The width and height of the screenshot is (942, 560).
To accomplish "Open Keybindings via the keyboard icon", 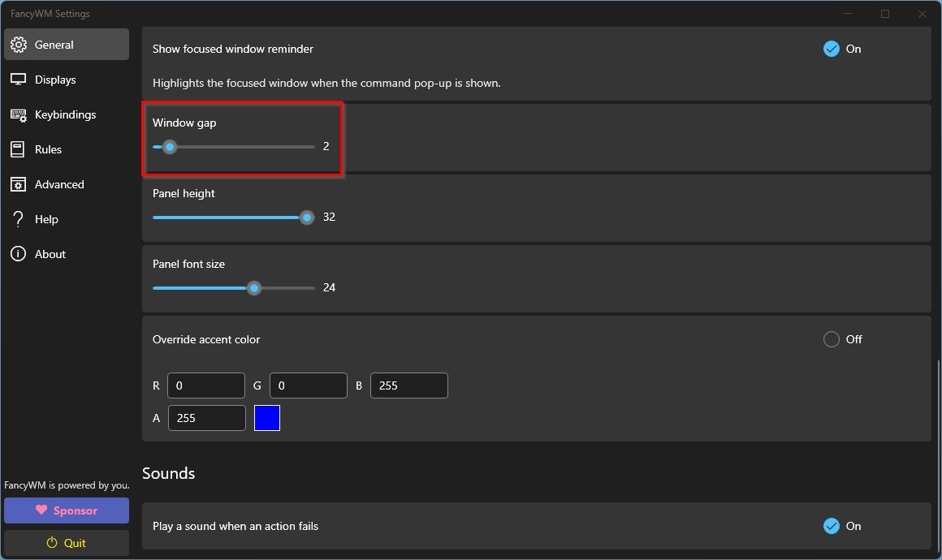I will coord(18,114).
